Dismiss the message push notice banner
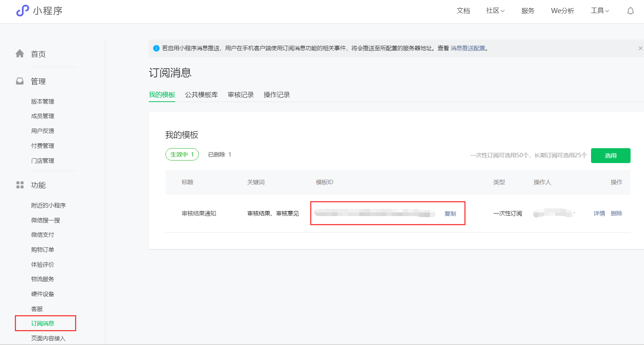 click(x=640, y=48)
